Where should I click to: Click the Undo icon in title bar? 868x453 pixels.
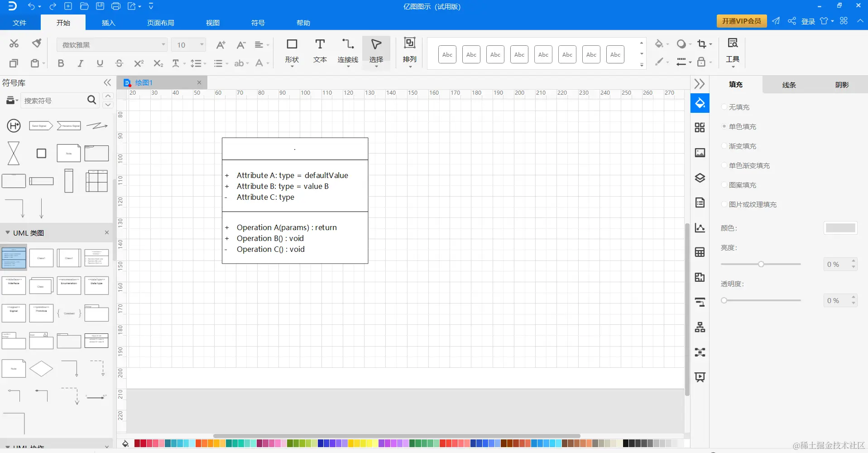[31, 6]
